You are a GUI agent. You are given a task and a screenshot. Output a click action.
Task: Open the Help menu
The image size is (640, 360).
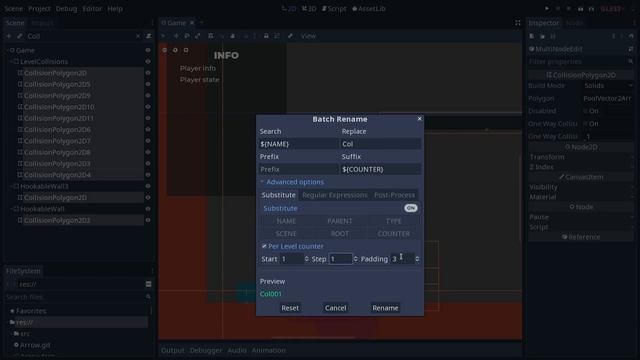tap(115, 9)
